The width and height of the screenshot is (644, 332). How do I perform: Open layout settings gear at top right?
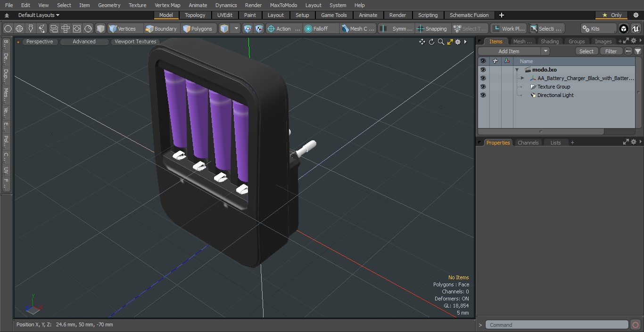tap(636, 15)
